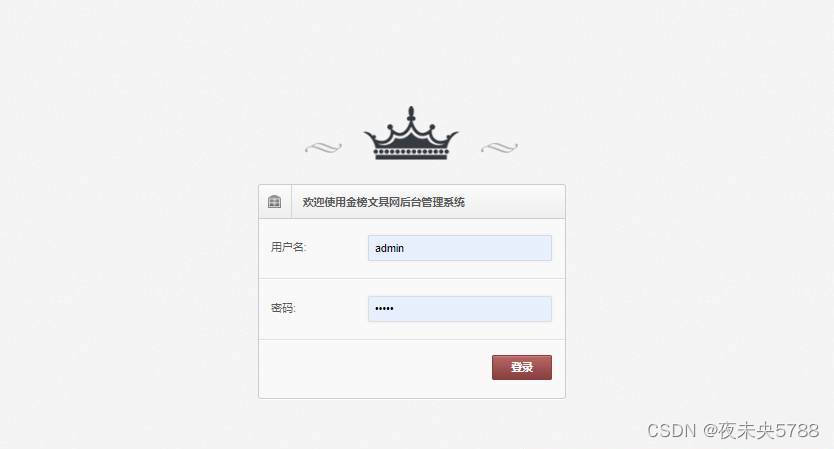834x449 pixels.
Task: Click the 欢迎使用金榜文具网后台管理系统 header title
Action: (383, 202)
